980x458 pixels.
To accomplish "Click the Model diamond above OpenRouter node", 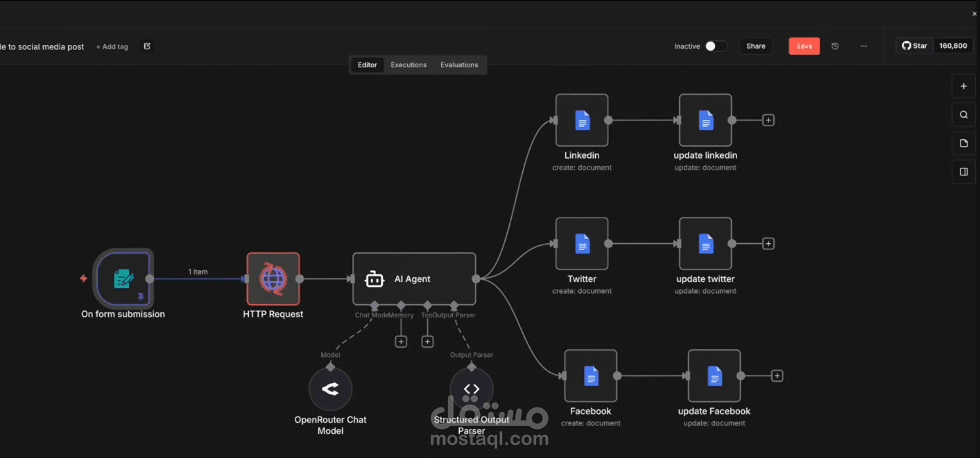I will pos(330,367).
